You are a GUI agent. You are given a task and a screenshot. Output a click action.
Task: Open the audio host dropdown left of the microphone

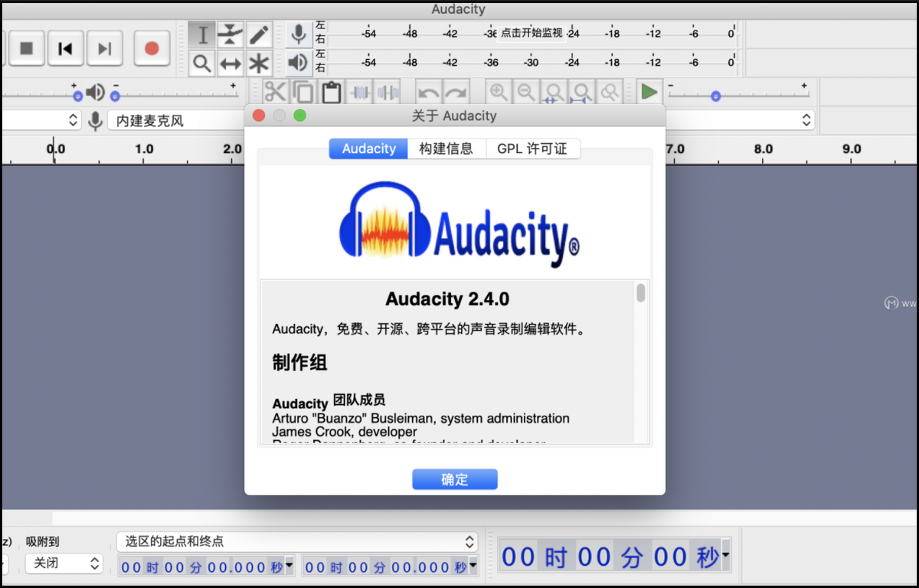coord(40,120)
